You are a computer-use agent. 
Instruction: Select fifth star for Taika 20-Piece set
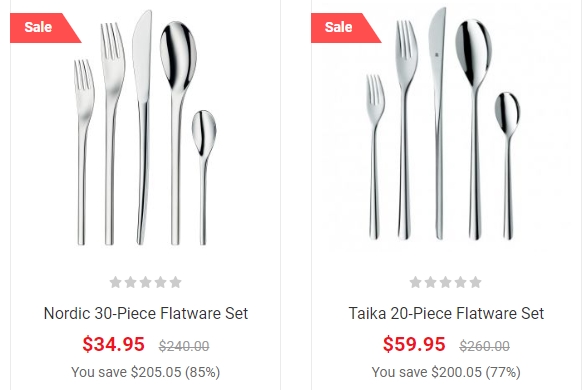click(475, 282)
